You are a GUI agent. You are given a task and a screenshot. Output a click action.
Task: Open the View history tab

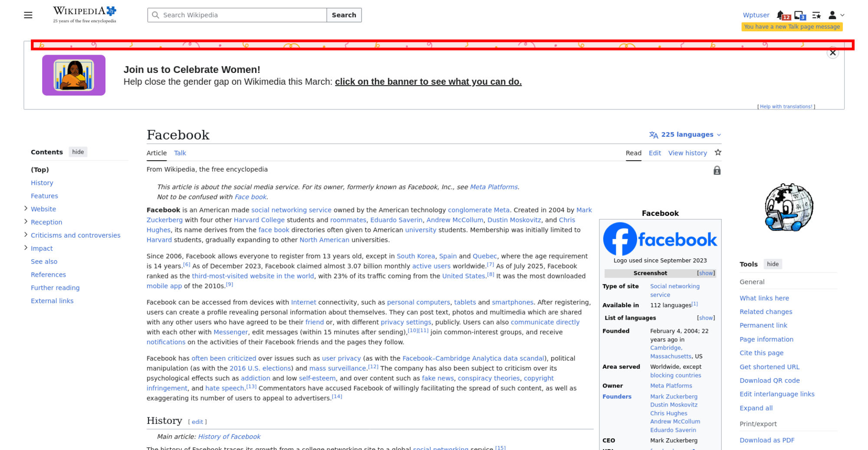[x=687, y=153]
